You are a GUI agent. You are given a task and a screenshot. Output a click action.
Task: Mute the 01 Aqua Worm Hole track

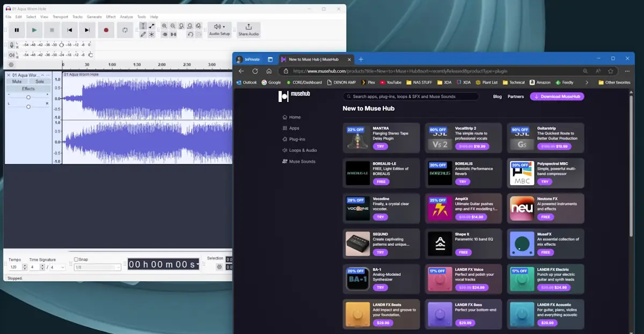pos(17,82)
